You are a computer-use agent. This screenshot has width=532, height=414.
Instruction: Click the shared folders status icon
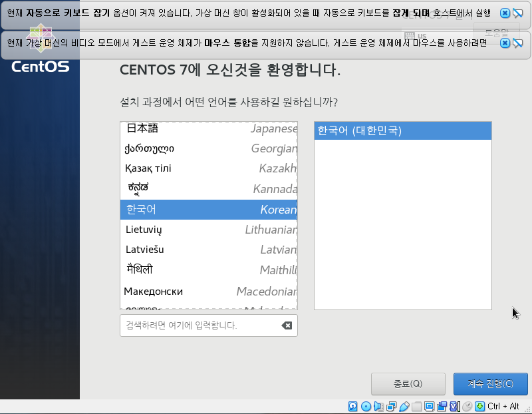tap(417, 406)
